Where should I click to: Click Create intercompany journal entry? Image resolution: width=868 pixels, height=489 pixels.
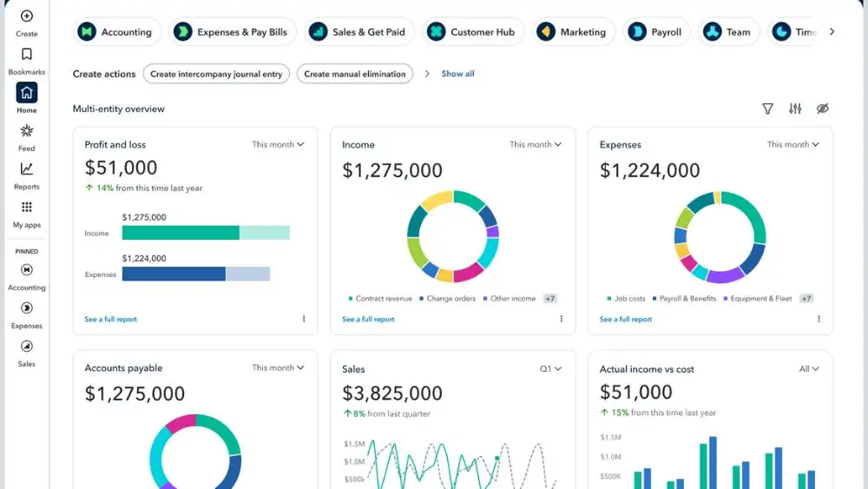tap(216, 74)
